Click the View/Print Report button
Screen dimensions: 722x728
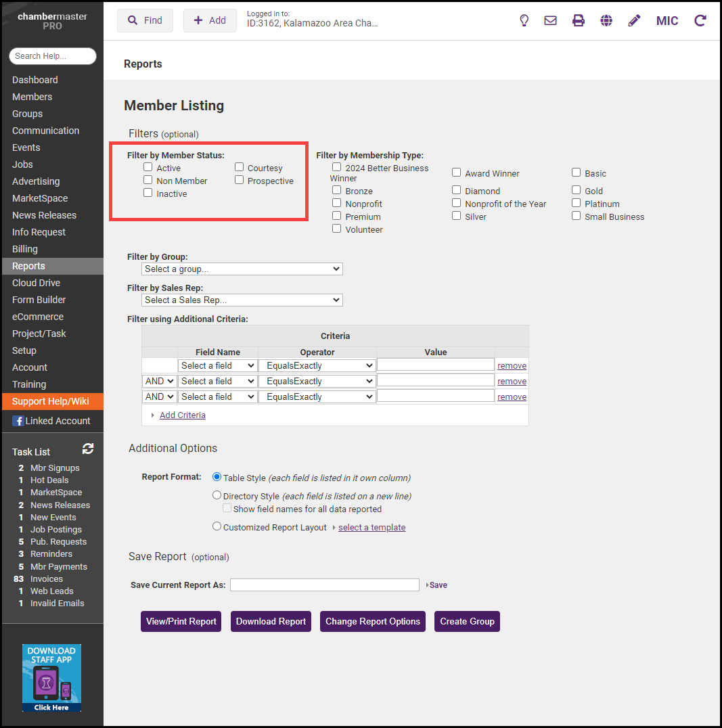181,621
